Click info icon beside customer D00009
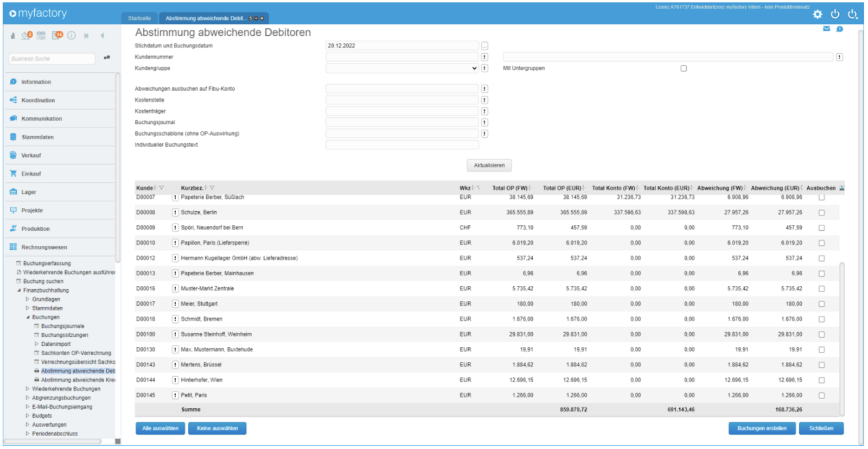 175,227
